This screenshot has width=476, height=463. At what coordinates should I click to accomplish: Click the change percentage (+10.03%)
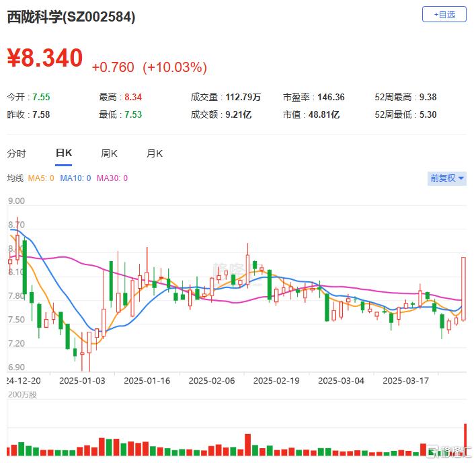[175, 67]
